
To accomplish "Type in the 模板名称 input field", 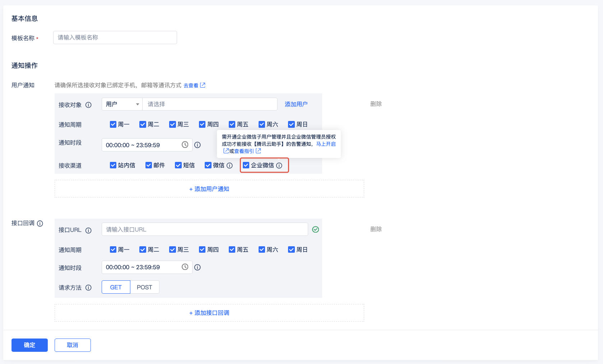I will click(x=115, y=38).
